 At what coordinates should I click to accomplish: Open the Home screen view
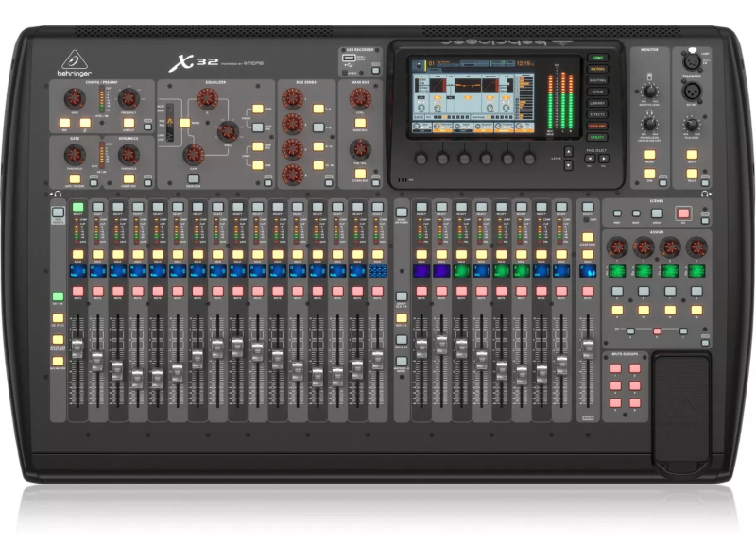click(x=597, y=58)
